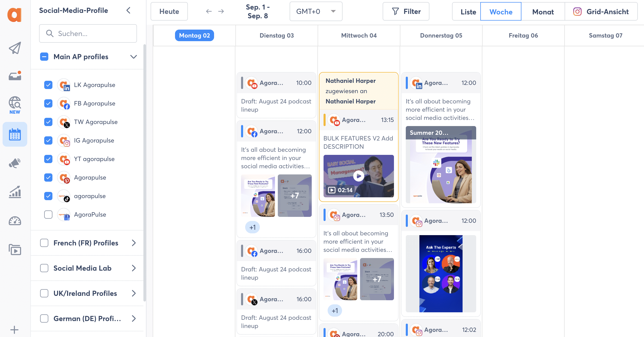The height and width of the screenshot is (337, 644).
Task: Open the analytics bar chart icon
Action: tap(15, 192)
